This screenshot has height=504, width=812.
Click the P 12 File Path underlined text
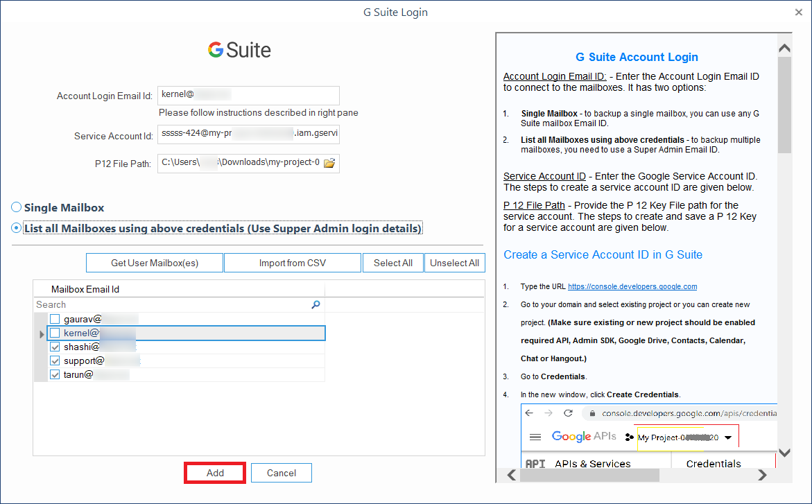click(x=534, y=205)
